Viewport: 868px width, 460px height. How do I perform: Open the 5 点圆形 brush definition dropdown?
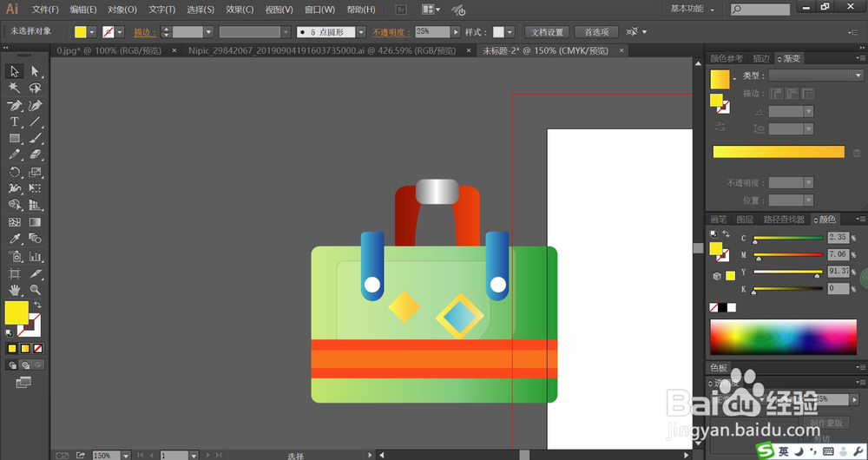361,32
